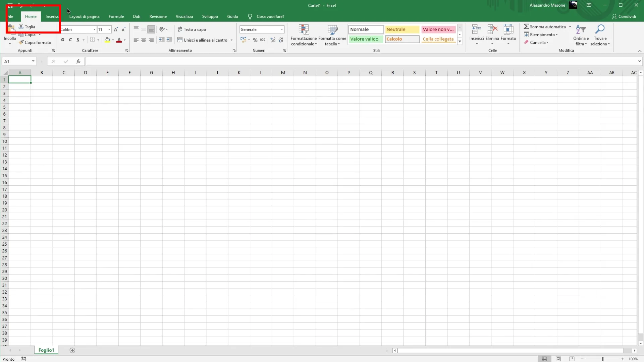Switch to Page Layout view in status bar
The height and width of the screenshot is (362, 644).
(x=558, y=359)
